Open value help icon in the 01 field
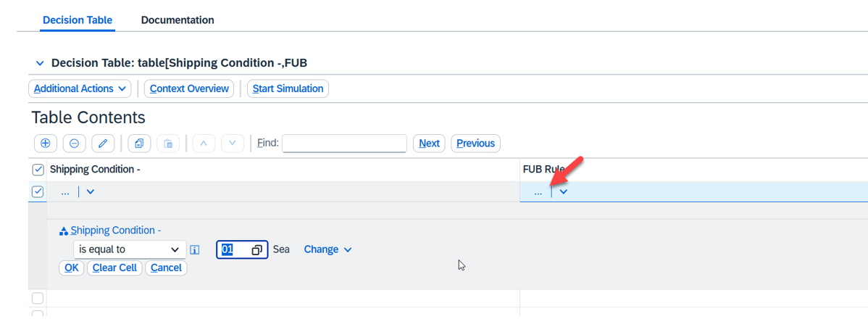This screenshot has height=327, width=868. pyautogui.click(x=256, y=250)
